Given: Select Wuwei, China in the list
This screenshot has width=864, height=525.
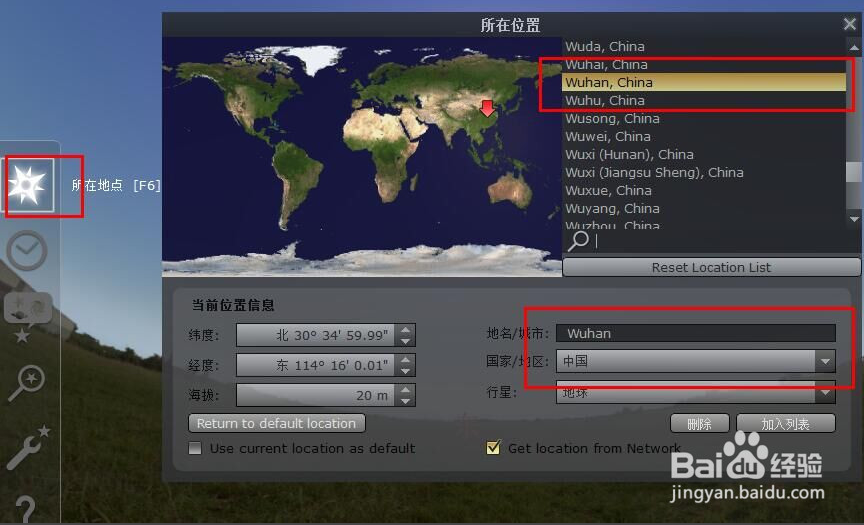Looking at the screenshot, I should 704,136.
